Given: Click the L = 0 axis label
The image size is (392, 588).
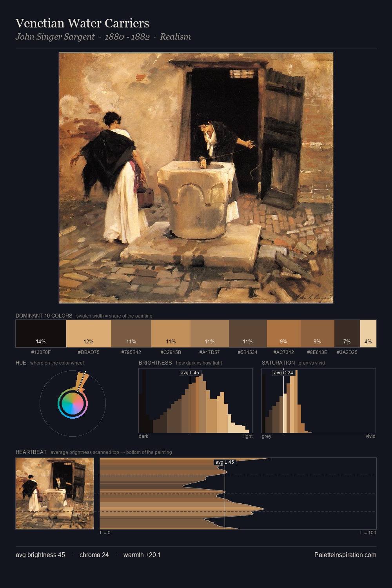Looking at the screenshot, I should (105, 533).
